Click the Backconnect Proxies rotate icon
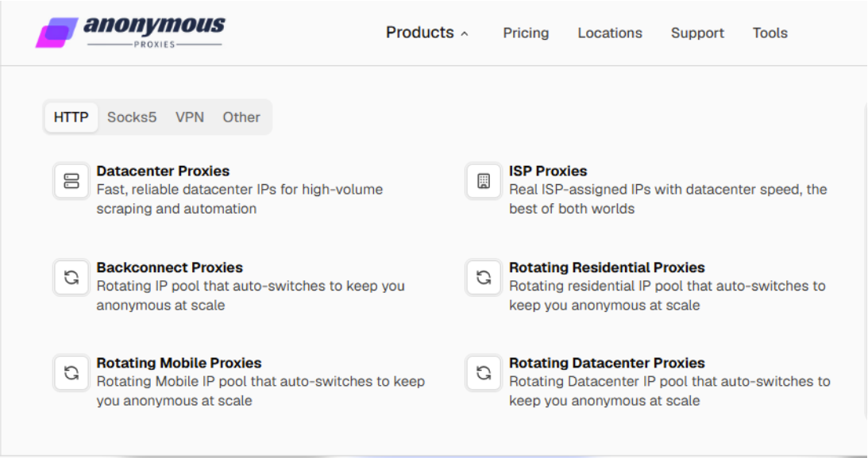Screen dimensions: 868x458 (71, 277)
